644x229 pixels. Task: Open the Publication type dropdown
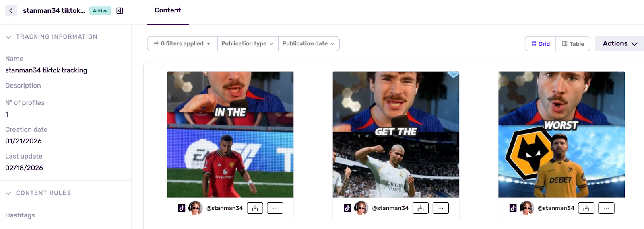tap(247, 43)
